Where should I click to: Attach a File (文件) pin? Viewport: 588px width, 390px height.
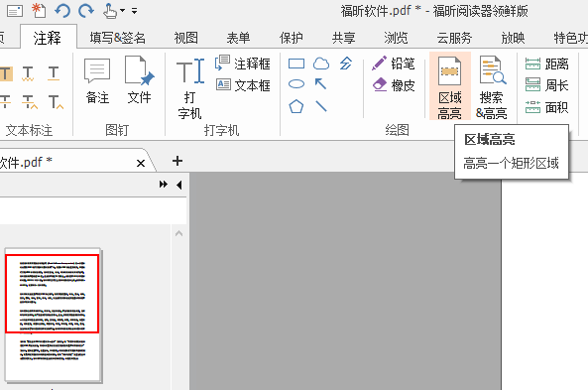139,80
